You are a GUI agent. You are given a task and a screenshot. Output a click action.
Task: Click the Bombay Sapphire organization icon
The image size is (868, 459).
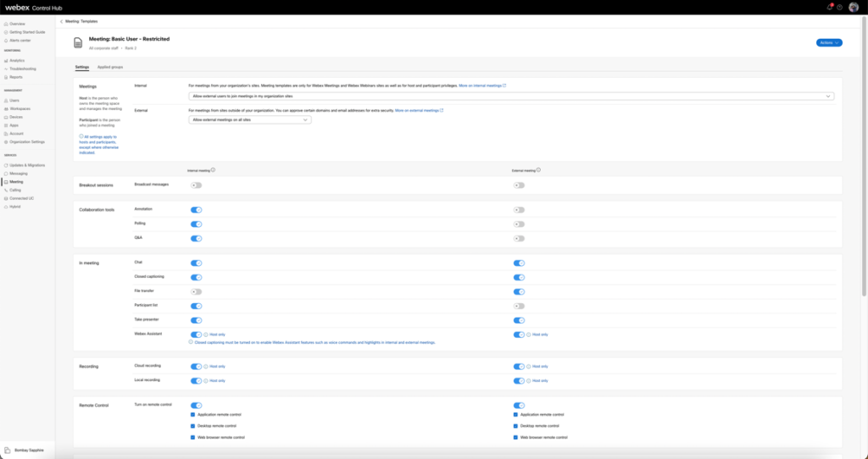coord(7,451)
